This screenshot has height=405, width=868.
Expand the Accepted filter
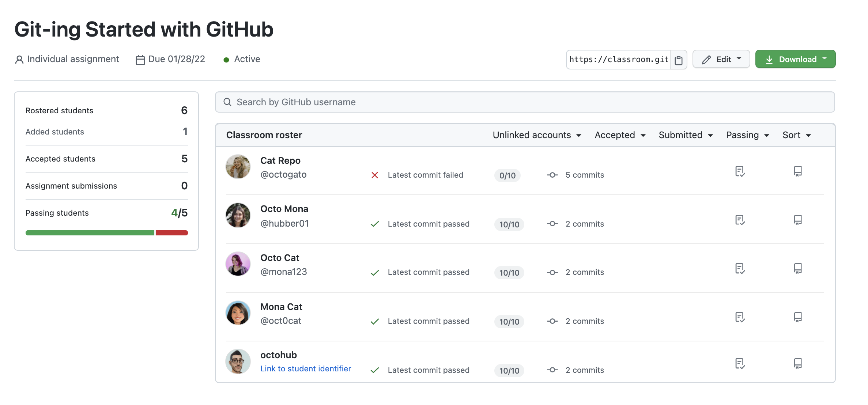pyautogui.click(x=620, y=135)
